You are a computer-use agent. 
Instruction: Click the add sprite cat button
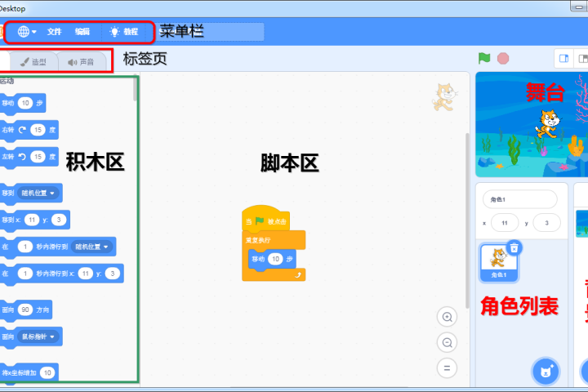(545, 372)
